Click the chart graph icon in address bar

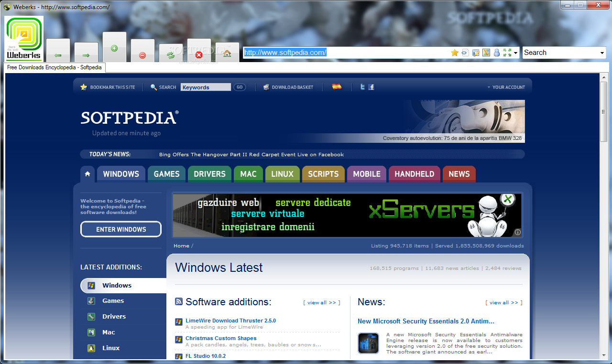pyautogui.click(x=486, y=53)
